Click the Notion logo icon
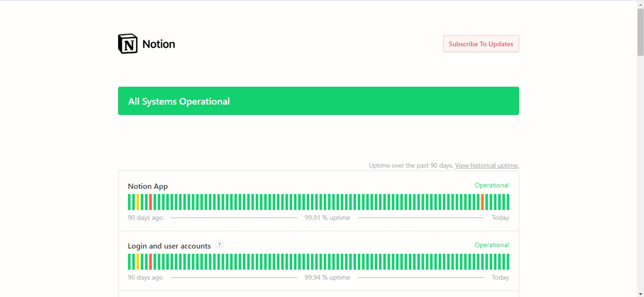 (x=128, y=44)
